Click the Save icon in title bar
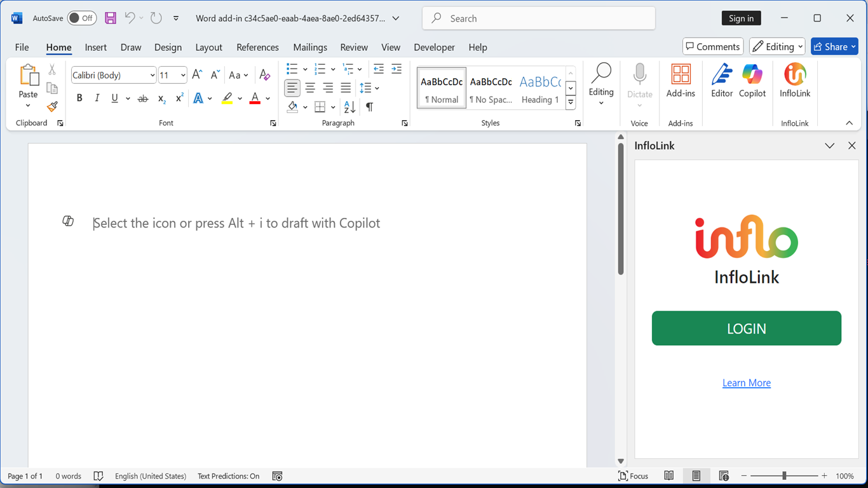This screenshot has width=868, height=488. tap(111, 18)
